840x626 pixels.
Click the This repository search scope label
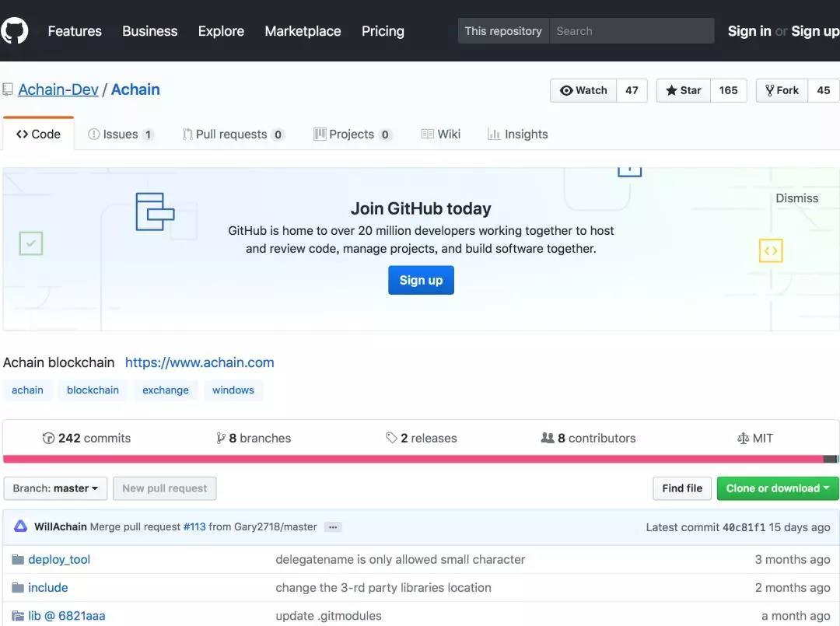click(503, 31)
